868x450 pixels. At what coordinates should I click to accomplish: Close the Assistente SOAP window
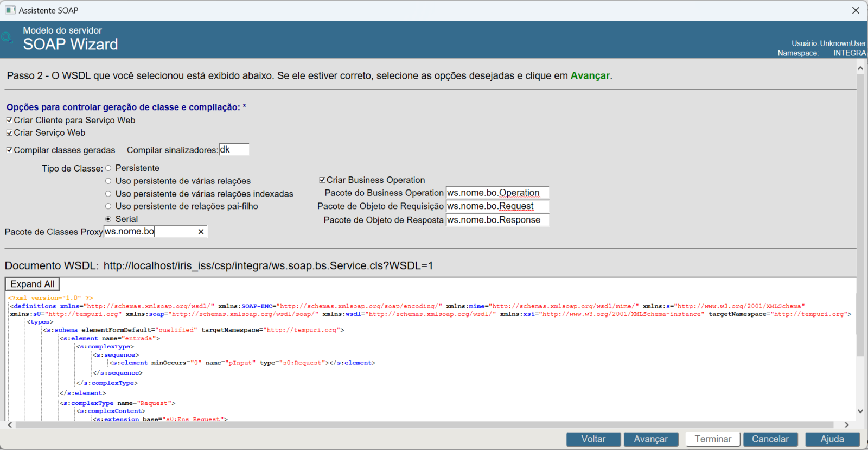point(856,10)
